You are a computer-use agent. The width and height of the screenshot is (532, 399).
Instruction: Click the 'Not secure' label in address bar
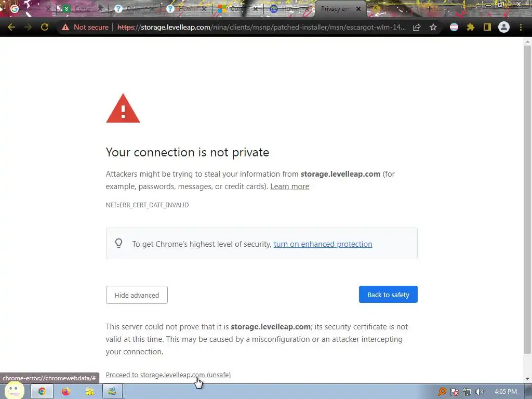point(91,27)
